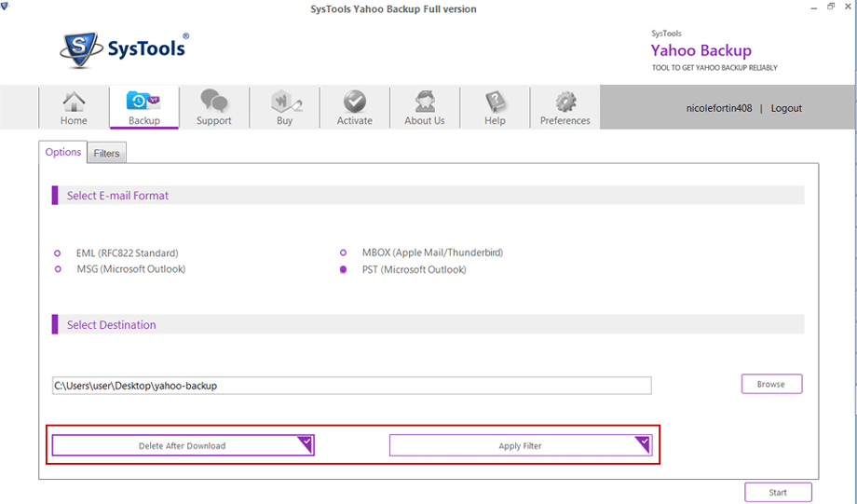Click the Browse button
This screenshot has width=857, height=504.
771,384
